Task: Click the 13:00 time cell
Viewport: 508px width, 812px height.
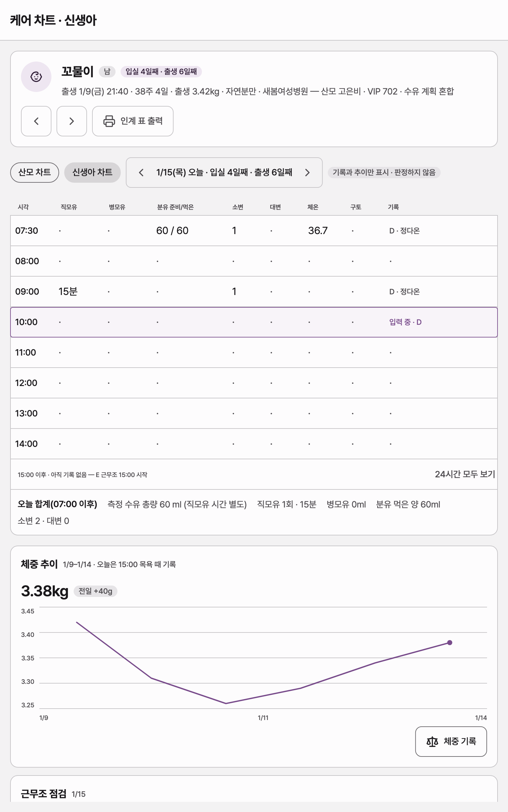Action: 26,413
